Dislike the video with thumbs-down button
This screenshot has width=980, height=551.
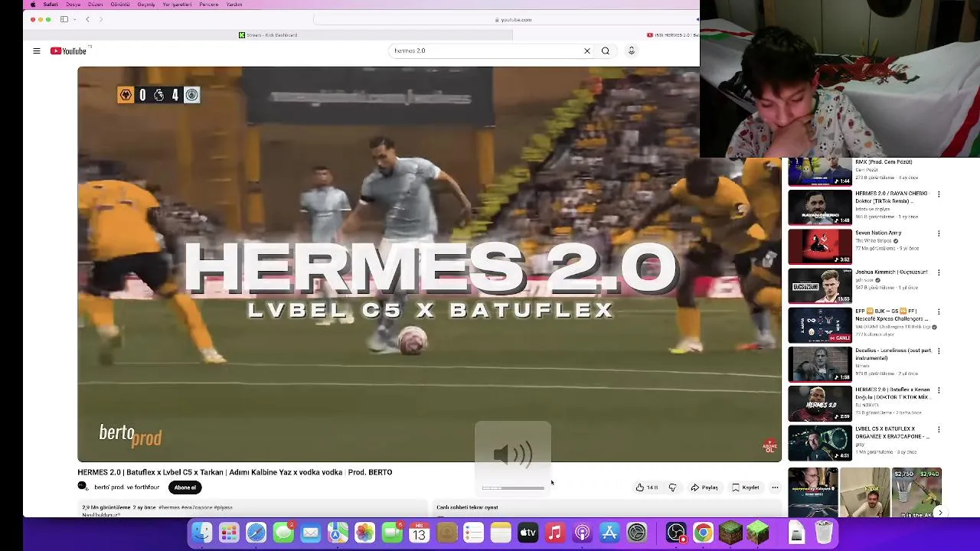tap(673, 487)
